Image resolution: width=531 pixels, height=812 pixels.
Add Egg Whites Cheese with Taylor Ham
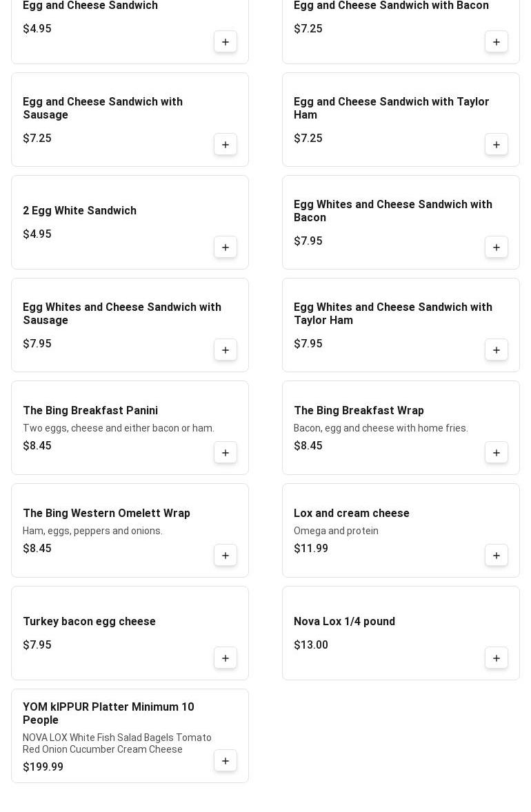pos(497,350)
